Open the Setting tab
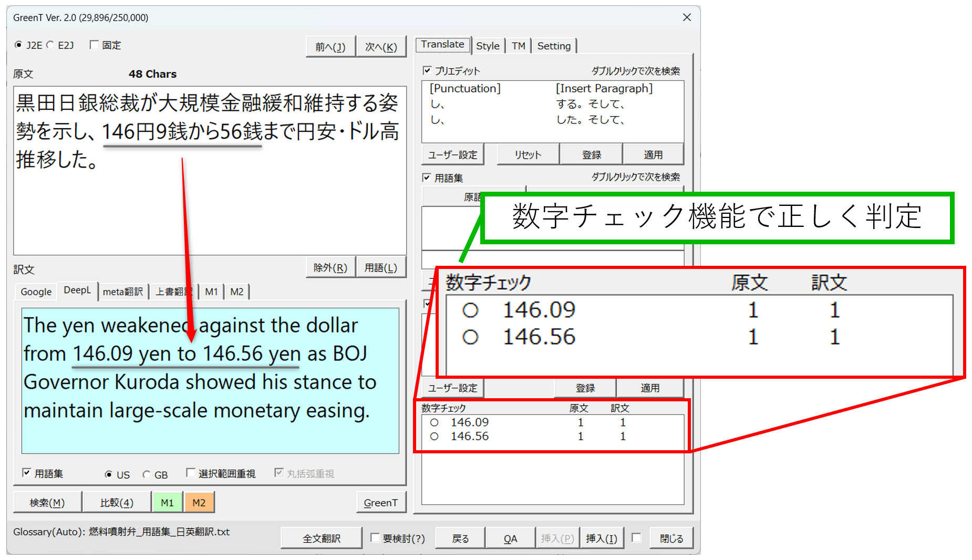Screen dimensions: 972x560 click(554, 46)
